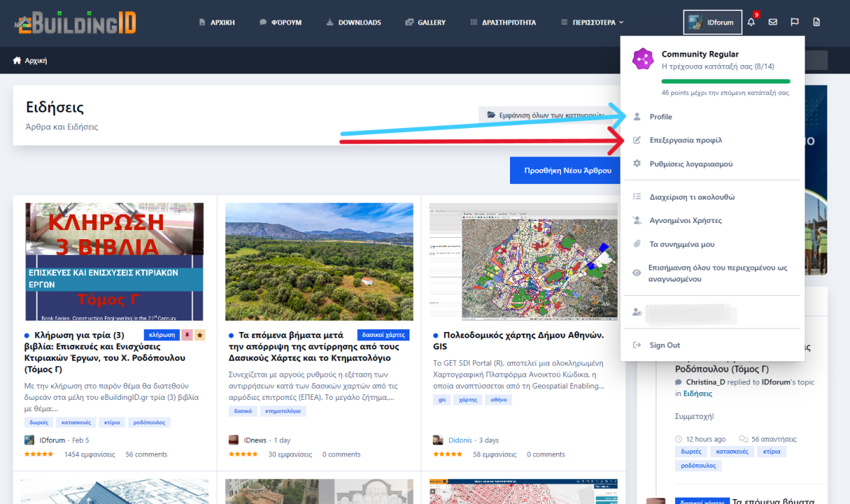Viewport: 850px width, 504px height.
Task: Toggle the IDforum user account menu
Action: click(713, 23)
